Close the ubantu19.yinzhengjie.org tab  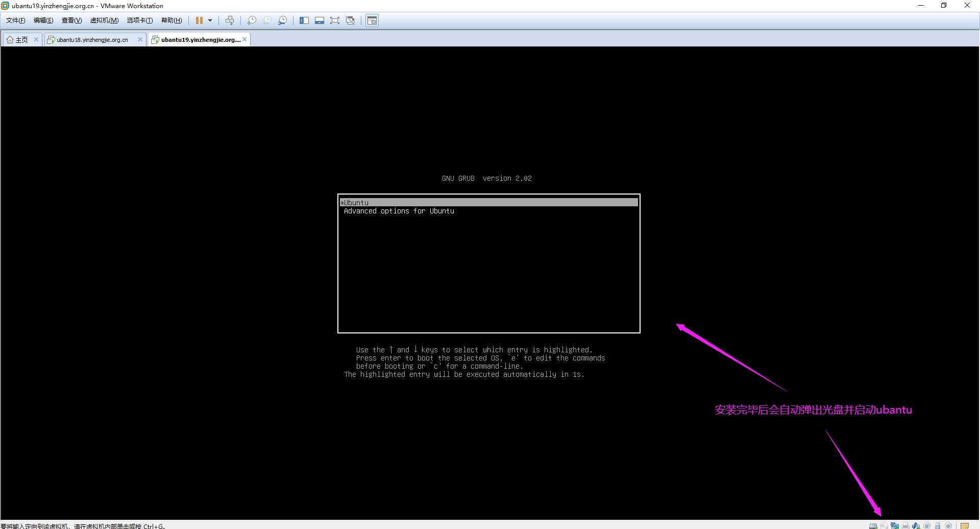[244, 39]
